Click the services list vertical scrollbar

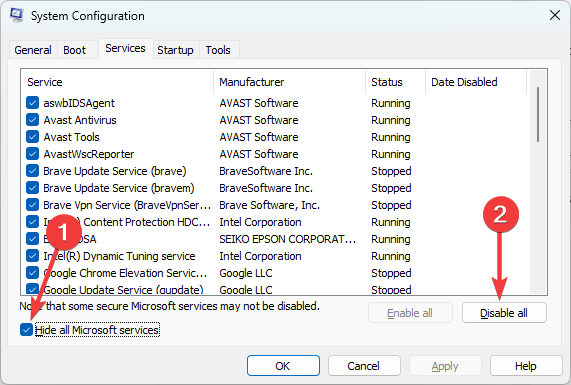pyautogui.click(x=538, y=182)
